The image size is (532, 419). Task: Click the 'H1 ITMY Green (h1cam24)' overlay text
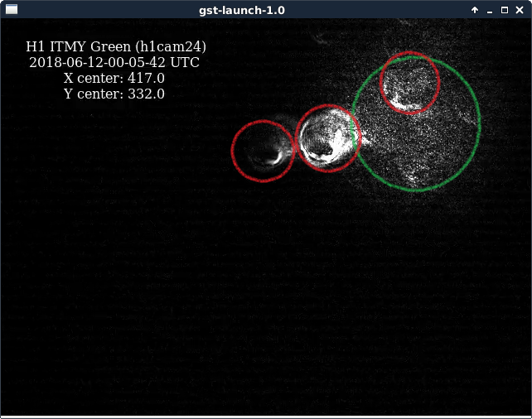pyautogui.click(x=116, y=46)
